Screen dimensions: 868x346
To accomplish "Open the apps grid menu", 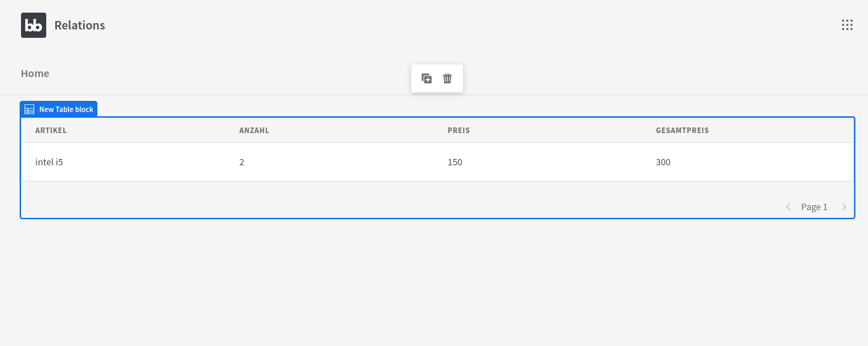I will pyautogui.click(x=847, y=25).
